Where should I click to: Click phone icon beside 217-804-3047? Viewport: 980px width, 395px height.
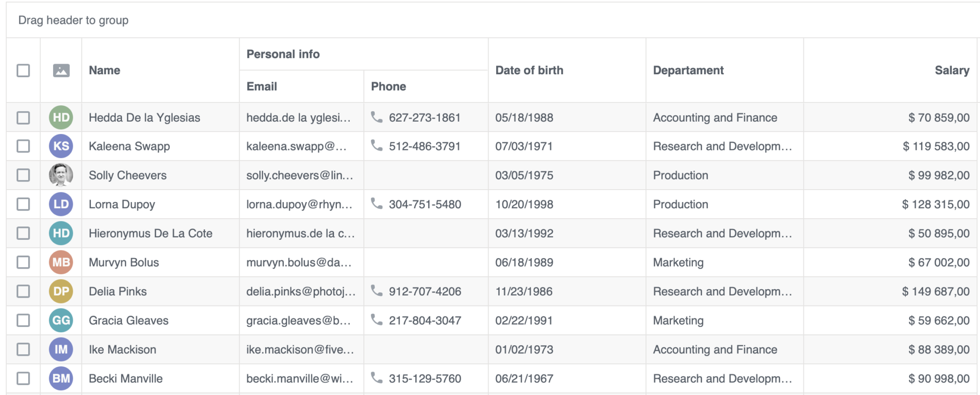[x=377, y=320]
